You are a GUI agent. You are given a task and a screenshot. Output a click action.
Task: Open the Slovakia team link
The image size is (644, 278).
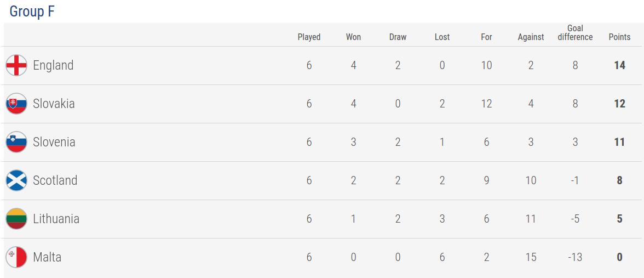pos(54,104)
